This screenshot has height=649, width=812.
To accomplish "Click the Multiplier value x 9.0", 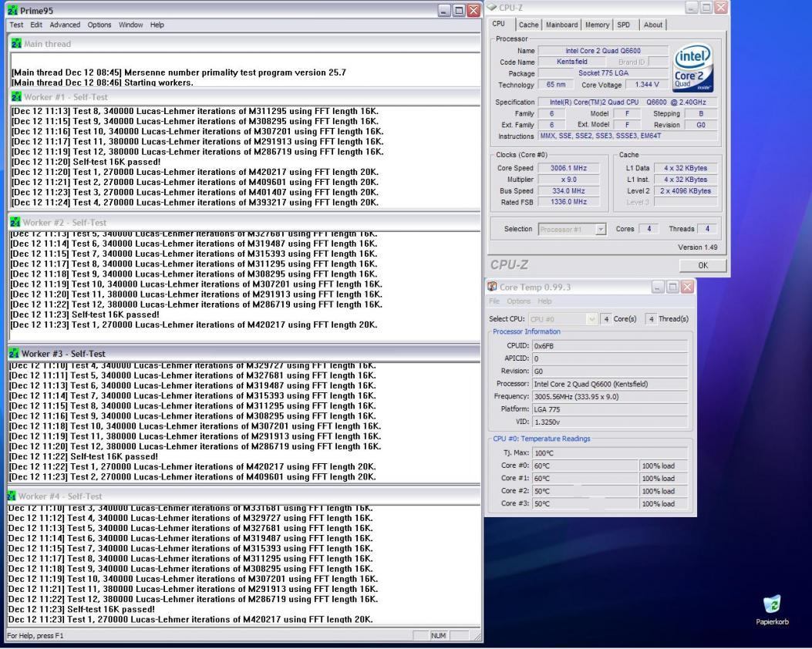I will tap(568, 179).
